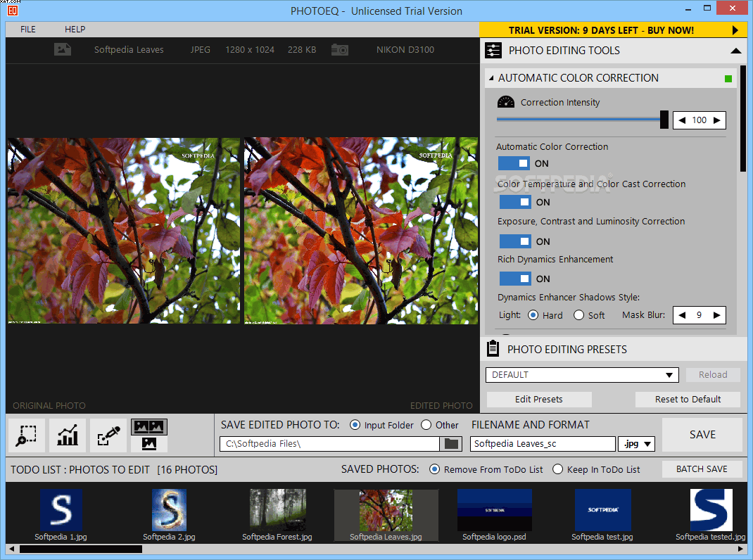Open the .jpg file format dropdown
The image size is (753, 560).
(x=637, y=444)
